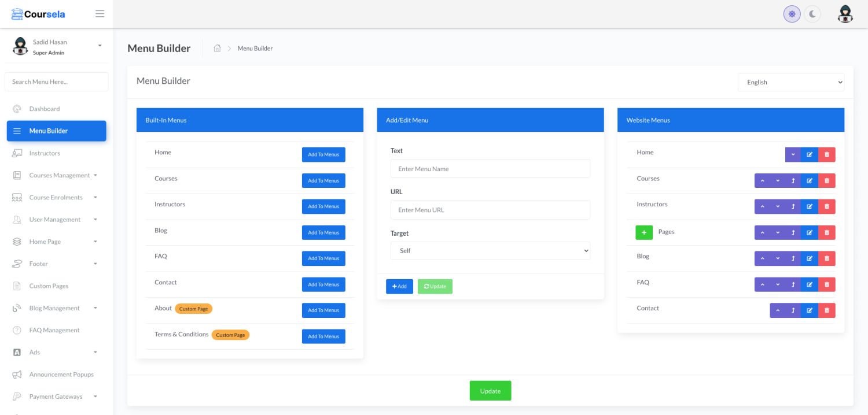Switch to dark mode moon toggle
Screen dimensions: 868x415
point(812,14)
